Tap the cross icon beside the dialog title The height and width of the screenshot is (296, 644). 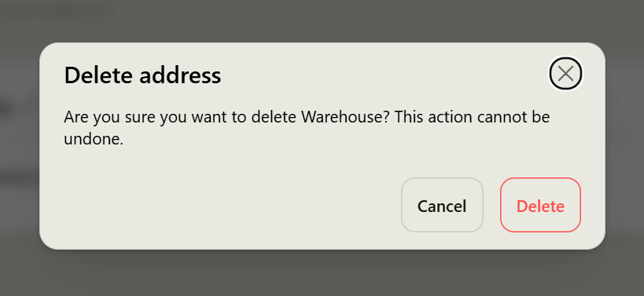click(565, 74)
